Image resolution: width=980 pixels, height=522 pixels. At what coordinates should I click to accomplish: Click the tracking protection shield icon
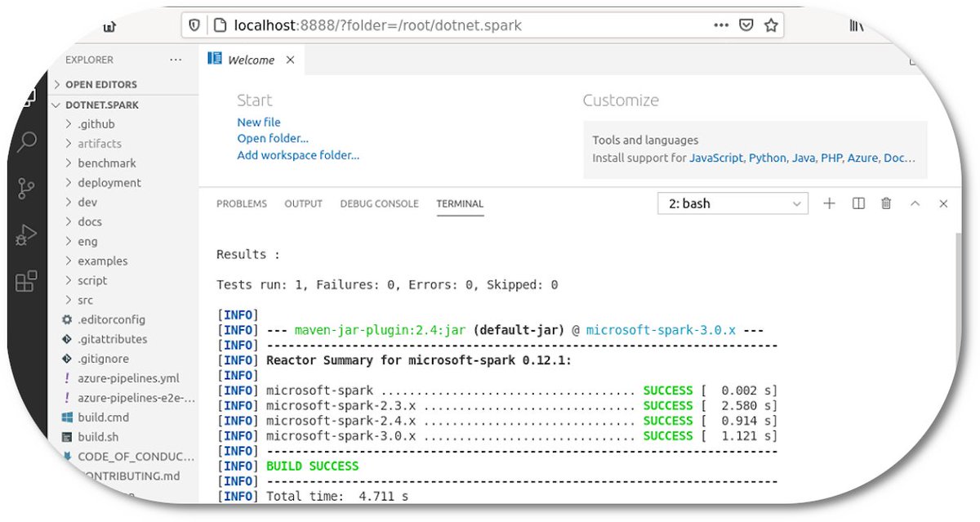click(x=194, y=25)
